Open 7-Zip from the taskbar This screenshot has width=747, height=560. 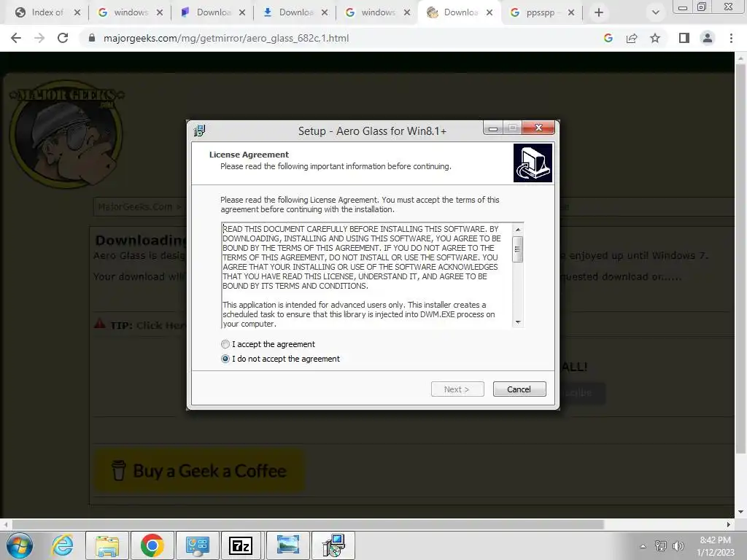[x=242, y=545]
